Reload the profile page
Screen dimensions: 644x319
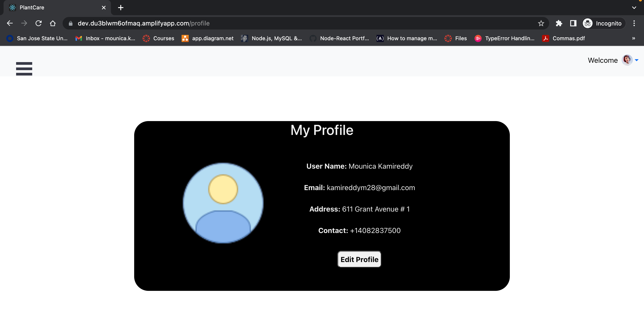tap(38, 23)
